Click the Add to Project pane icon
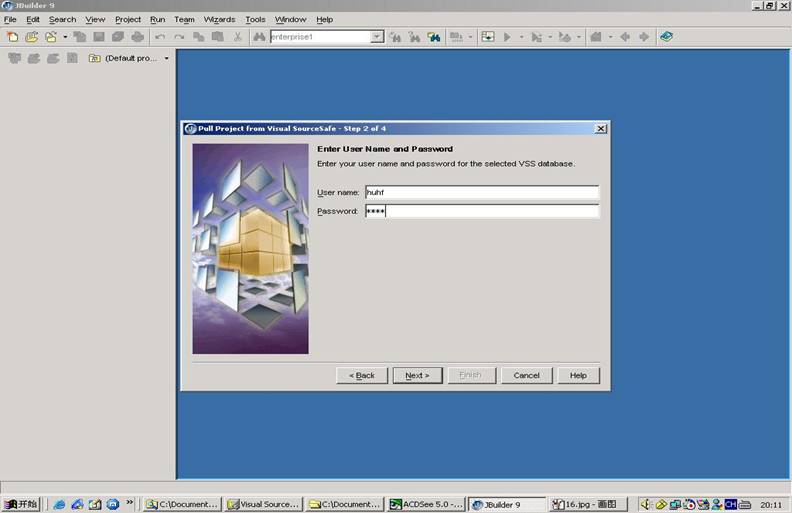Viewport: 792px width, 513px height. [34, 59]
